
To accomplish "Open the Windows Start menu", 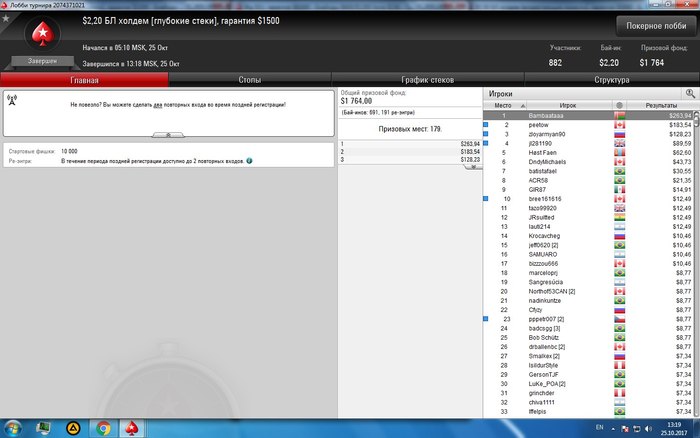I will [x=12, y=429].
